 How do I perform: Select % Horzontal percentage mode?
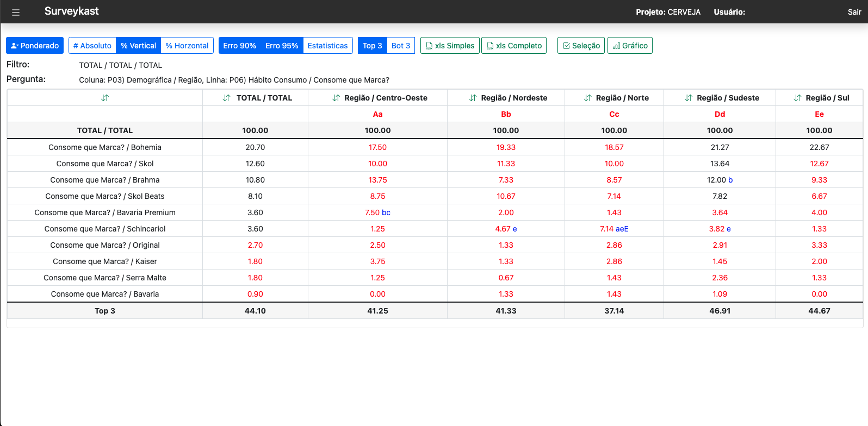tap(187, 46)
